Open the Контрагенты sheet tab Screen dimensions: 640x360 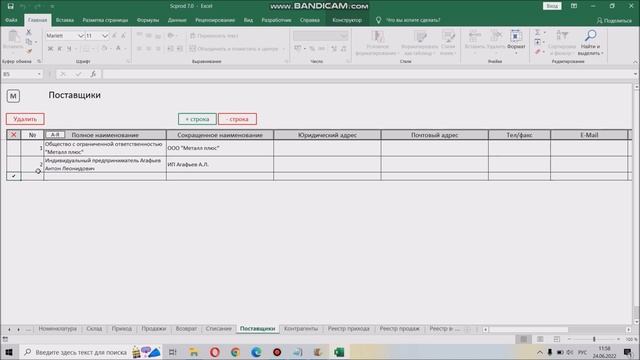(x=301, y=329)
